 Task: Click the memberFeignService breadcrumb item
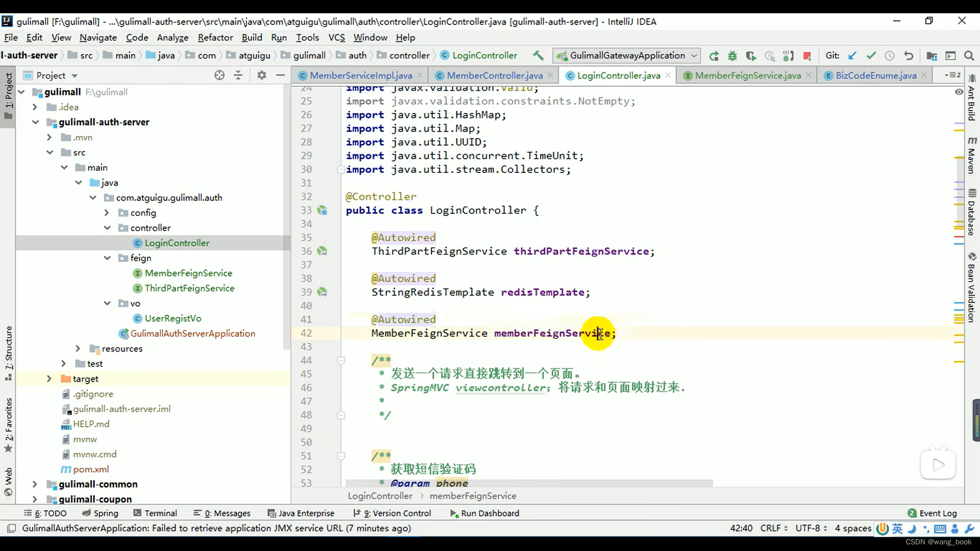coord(473,496)
